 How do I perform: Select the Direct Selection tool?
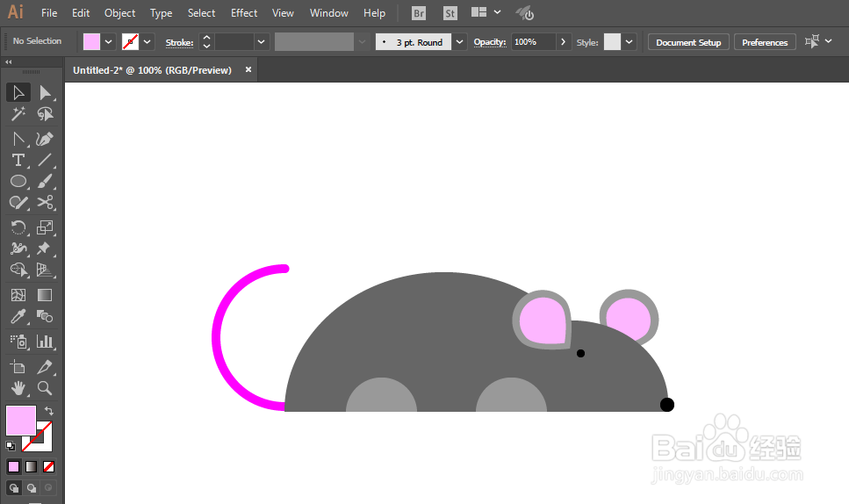[x=45, y=92]
